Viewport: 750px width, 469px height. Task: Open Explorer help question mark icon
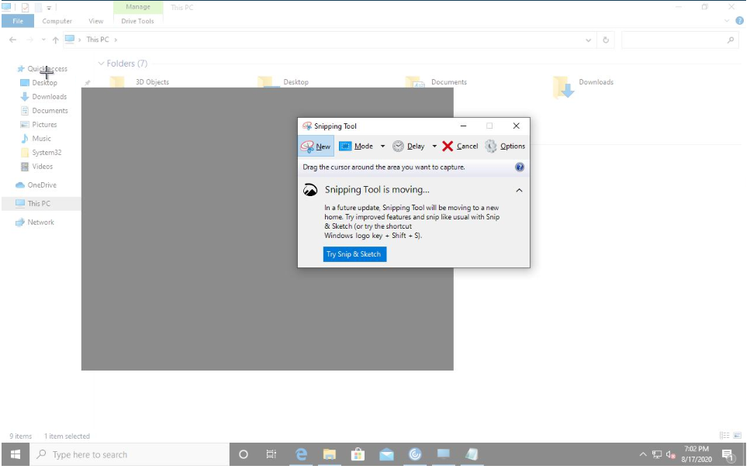coord(739,21)
